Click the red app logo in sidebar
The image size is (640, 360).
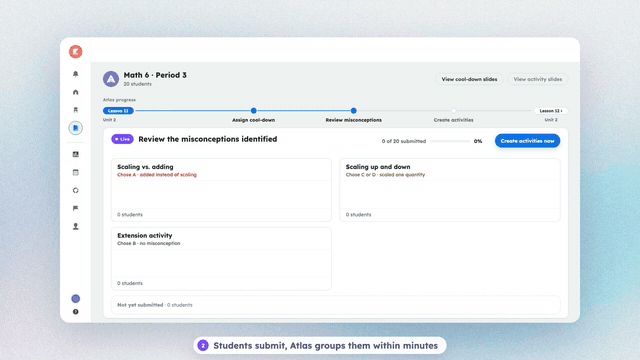pos(76,52)
